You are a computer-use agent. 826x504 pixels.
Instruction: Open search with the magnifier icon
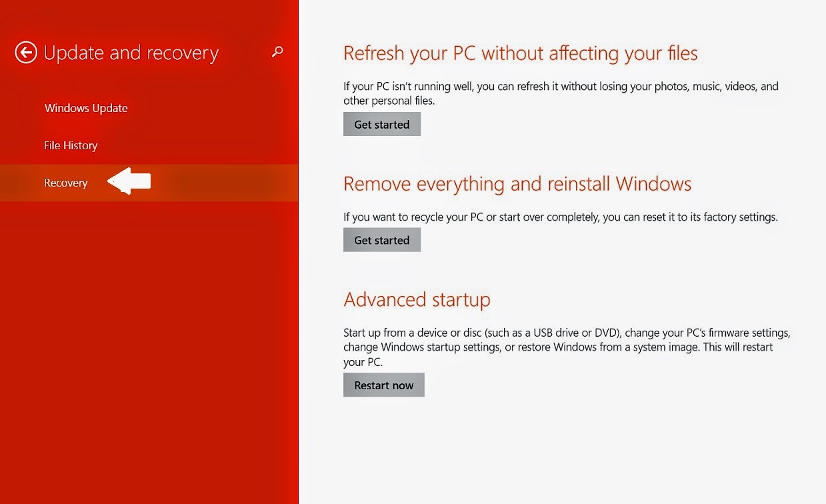coord(277,52)
